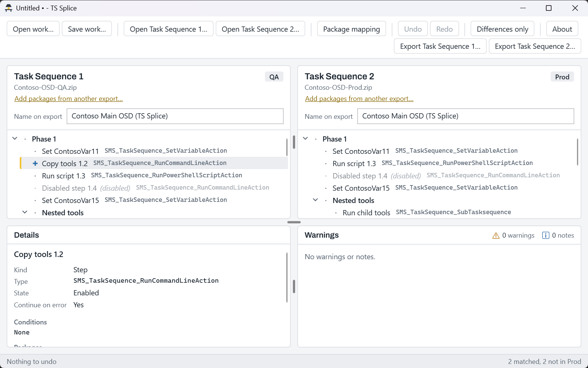Click the warning triangle icon beside 0 warnings

click(x=496, y=235)
